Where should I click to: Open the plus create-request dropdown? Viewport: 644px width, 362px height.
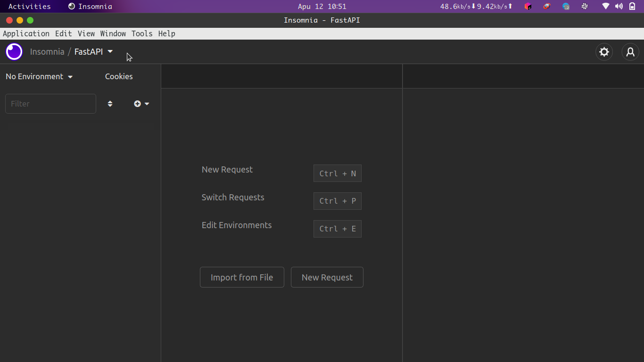141,104
